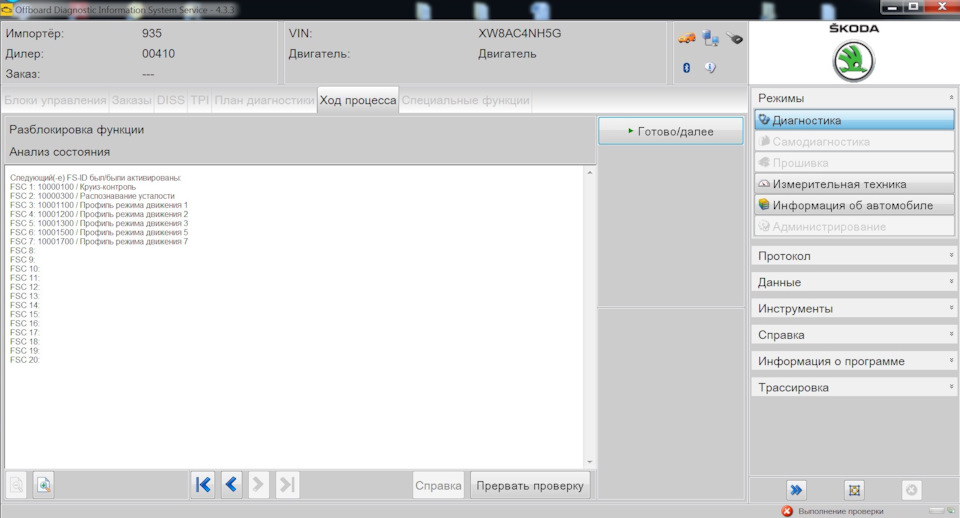The height and width of the screenshot is (518, 960).
Task: Click the blue info status icon
Action: click(710, 67)
